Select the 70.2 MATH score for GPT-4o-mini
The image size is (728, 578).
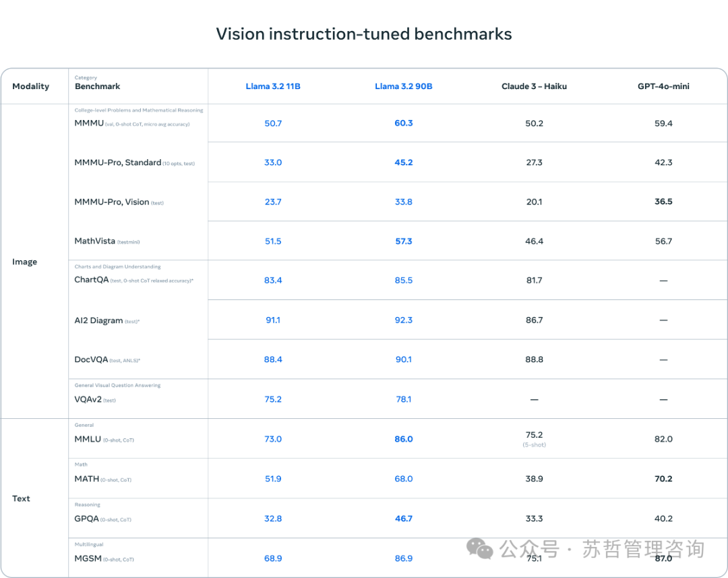[663, 479]
